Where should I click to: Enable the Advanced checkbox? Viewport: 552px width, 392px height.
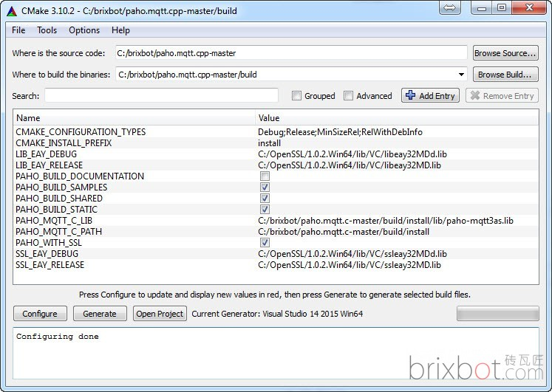[x=349, y=96]
